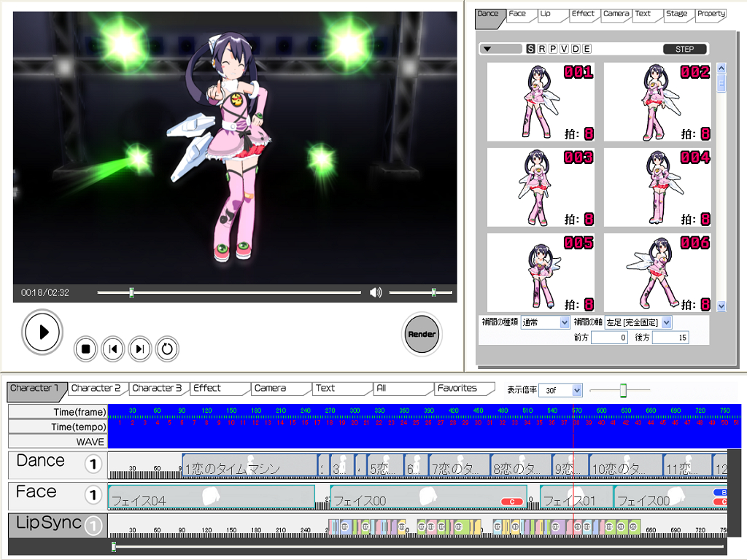Click the Dance track number 1 icon
Screen dimensions: 747x560
93,464
